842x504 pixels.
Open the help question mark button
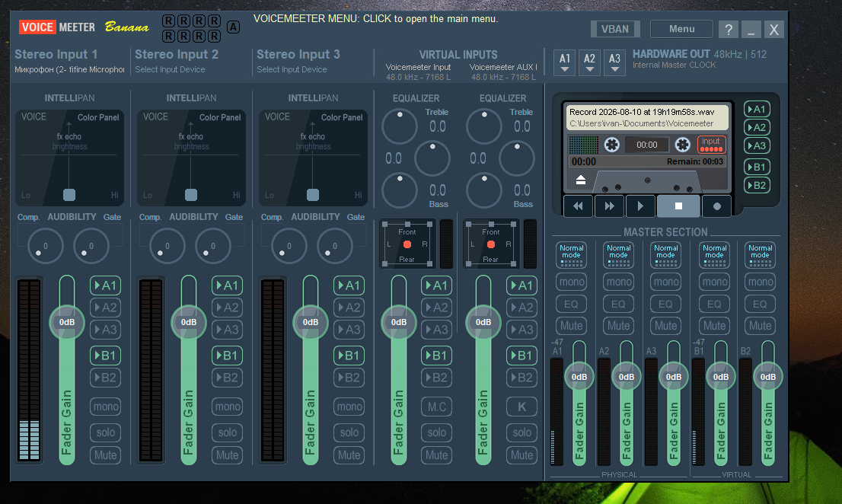(x=728, y=29)
